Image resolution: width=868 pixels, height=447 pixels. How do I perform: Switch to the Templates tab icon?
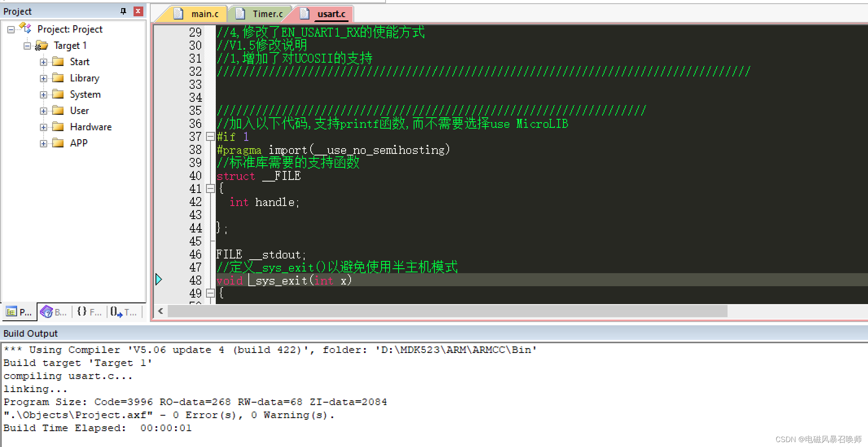116,312
